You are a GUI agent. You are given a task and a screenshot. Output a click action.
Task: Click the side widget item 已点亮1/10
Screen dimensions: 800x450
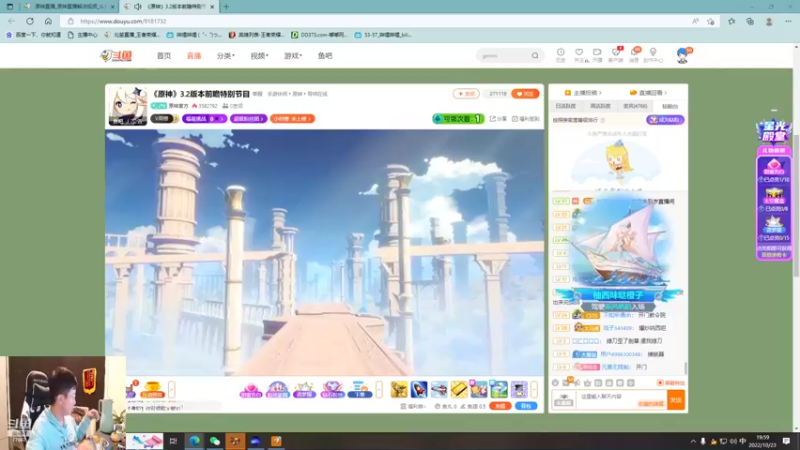(774, 170)
